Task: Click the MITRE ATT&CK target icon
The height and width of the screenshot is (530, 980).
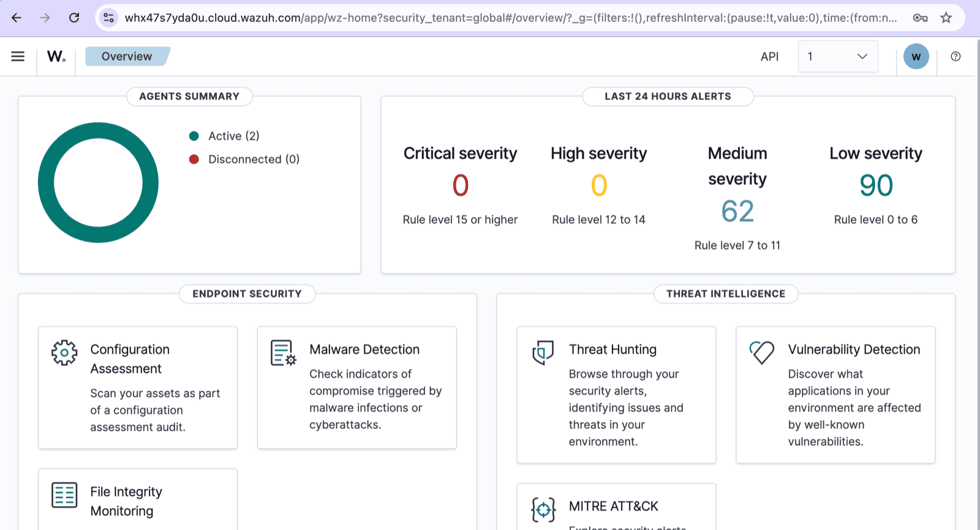Action: point(543,509)
